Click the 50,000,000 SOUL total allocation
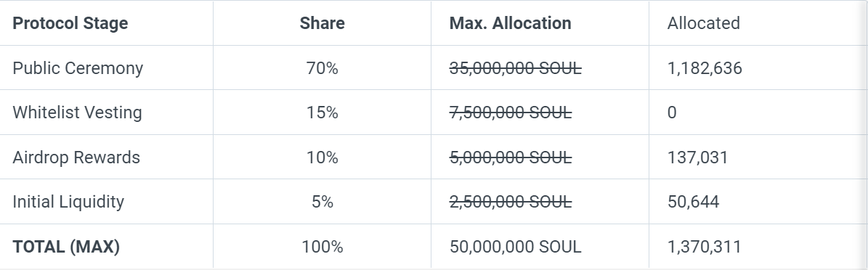This screenshot has height=270, width=868. [x=516, y=246]
